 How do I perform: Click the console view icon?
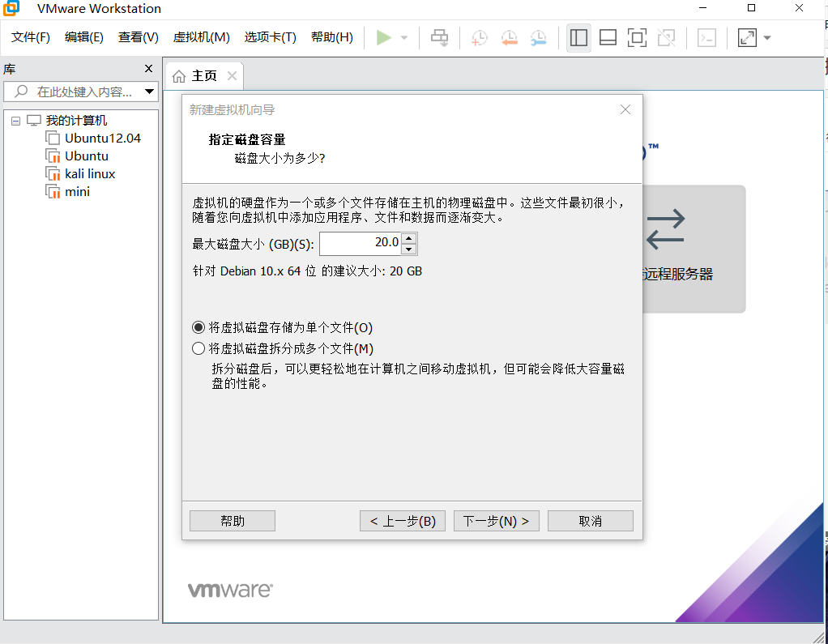coord(706,38)
